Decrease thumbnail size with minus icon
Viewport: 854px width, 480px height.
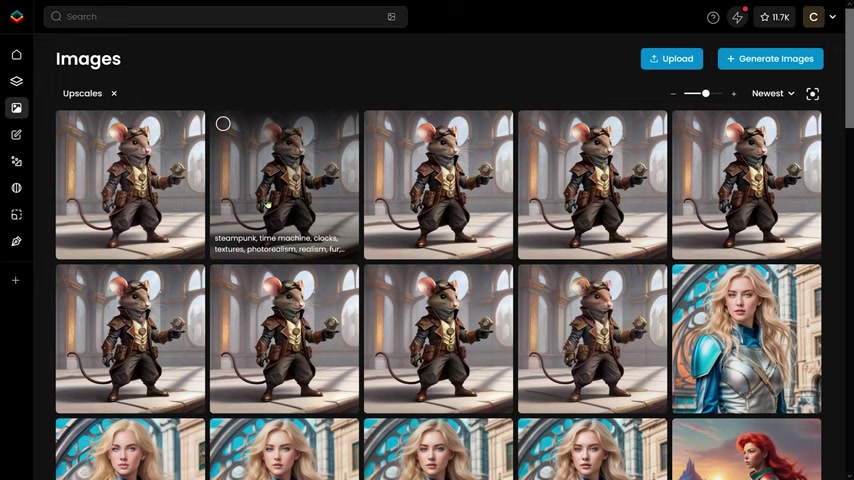pos(673,94)
